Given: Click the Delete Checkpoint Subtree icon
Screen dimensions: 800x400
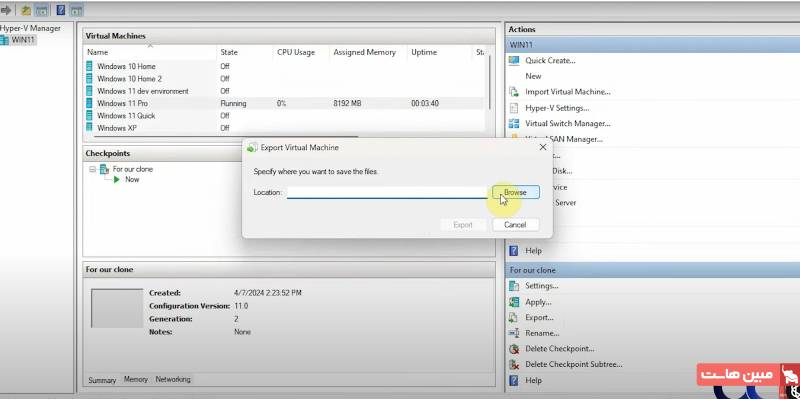Looking at the screenshot, I should coord(514,365).
